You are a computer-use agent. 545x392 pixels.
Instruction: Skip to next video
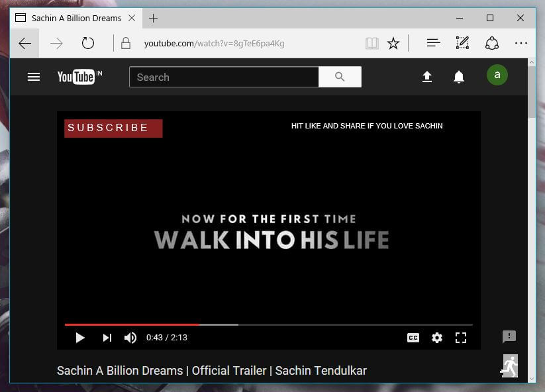[107, 338]
